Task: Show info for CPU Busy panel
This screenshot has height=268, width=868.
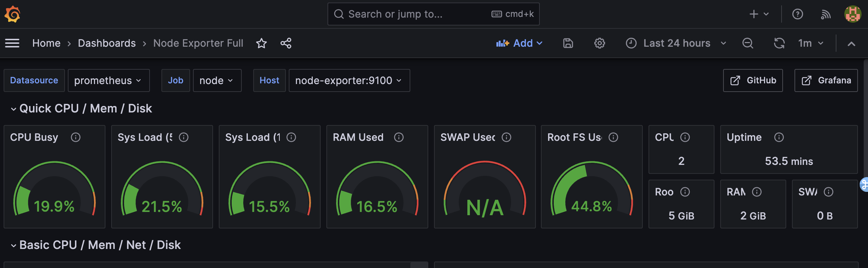Action: click(76, 137)
